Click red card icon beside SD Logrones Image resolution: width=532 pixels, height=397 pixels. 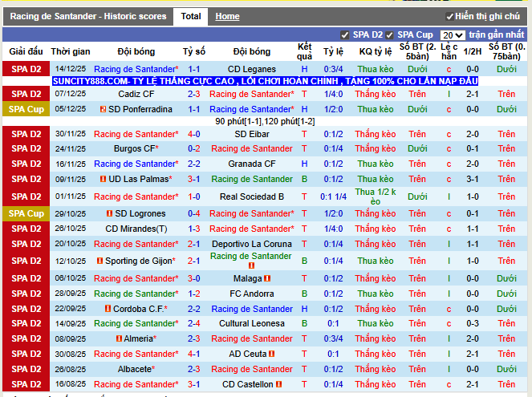pos(109,213)
